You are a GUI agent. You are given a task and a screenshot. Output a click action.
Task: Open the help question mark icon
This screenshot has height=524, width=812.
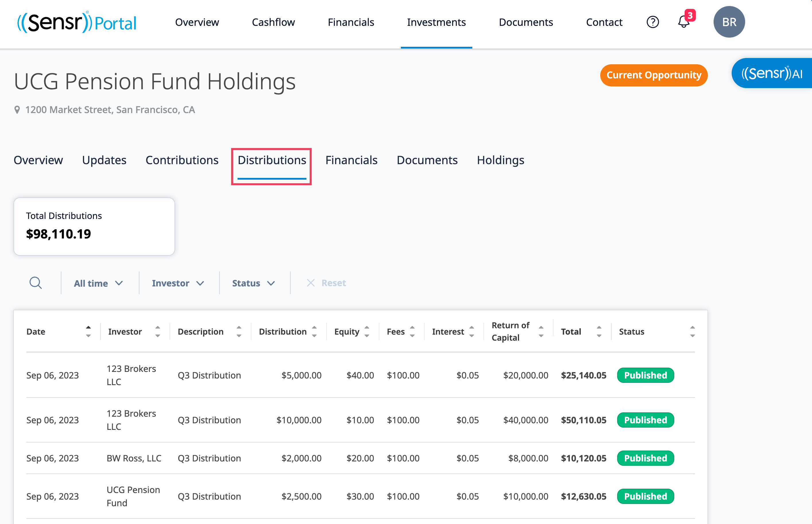click(x=652, y=22)
